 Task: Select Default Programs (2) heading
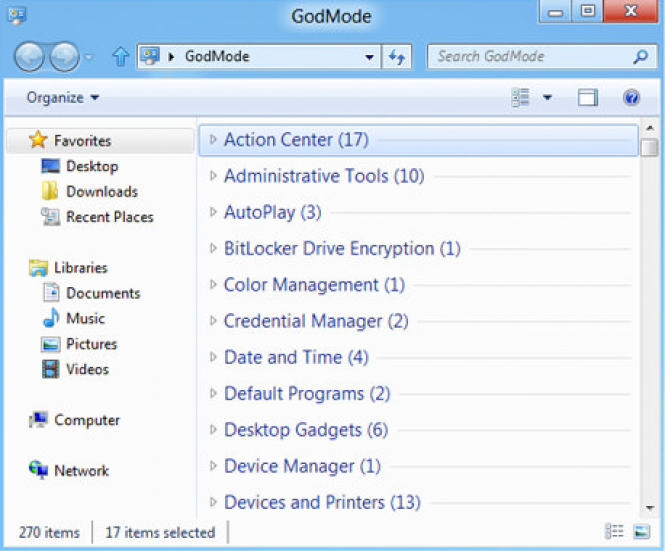click(x=307, y=394)
